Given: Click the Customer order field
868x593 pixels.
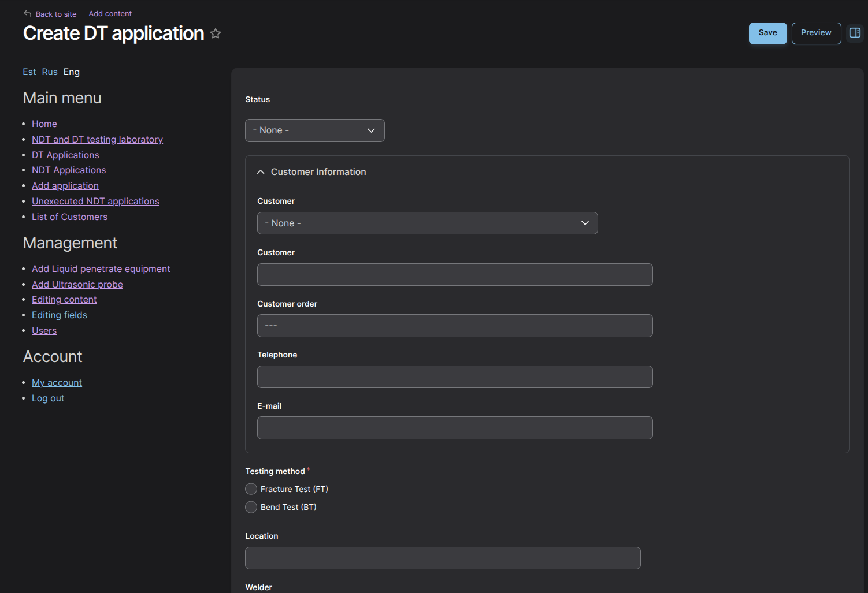Looking at the screenshot, I should [454, 326].
